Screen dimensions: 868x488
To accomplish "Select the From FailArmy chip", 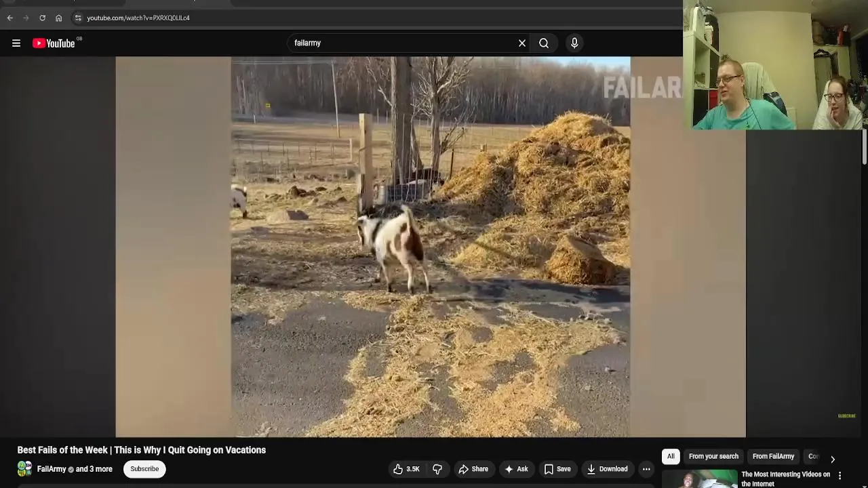I will 773,457.
